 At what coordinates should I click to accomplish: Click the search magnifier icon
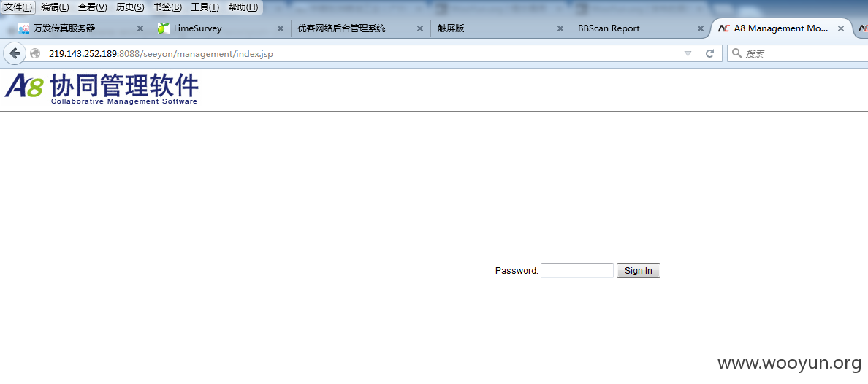click(736, 54)
